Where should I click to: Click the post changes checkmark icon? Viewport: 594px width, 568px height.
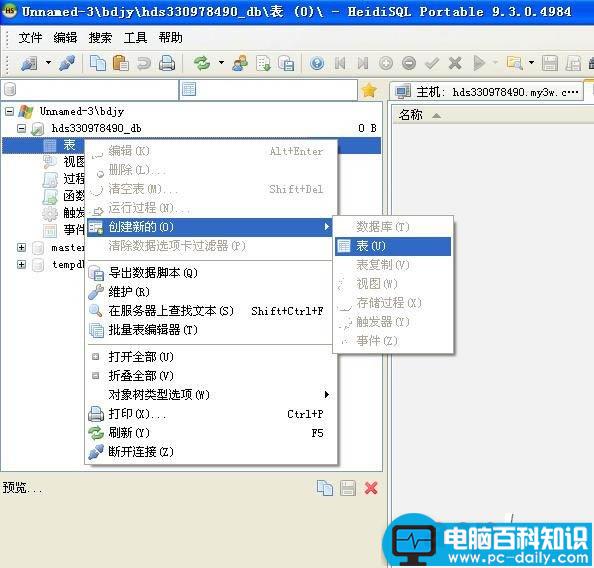coord(432,63)
